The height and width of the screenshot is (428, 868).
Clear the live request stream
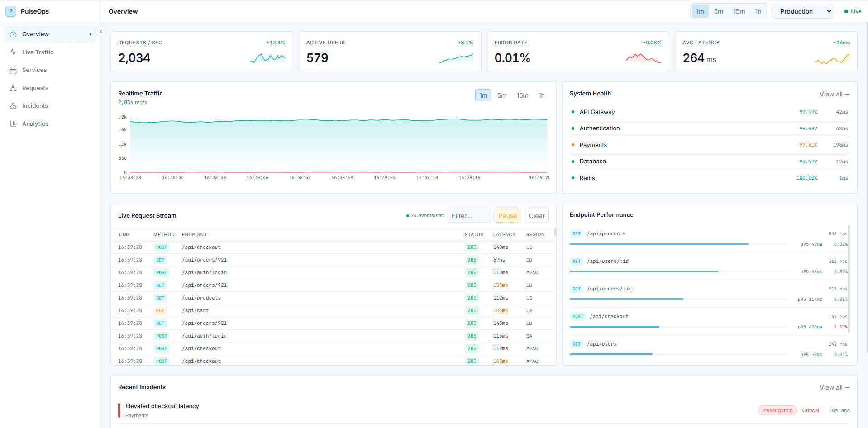coord(537,216)
